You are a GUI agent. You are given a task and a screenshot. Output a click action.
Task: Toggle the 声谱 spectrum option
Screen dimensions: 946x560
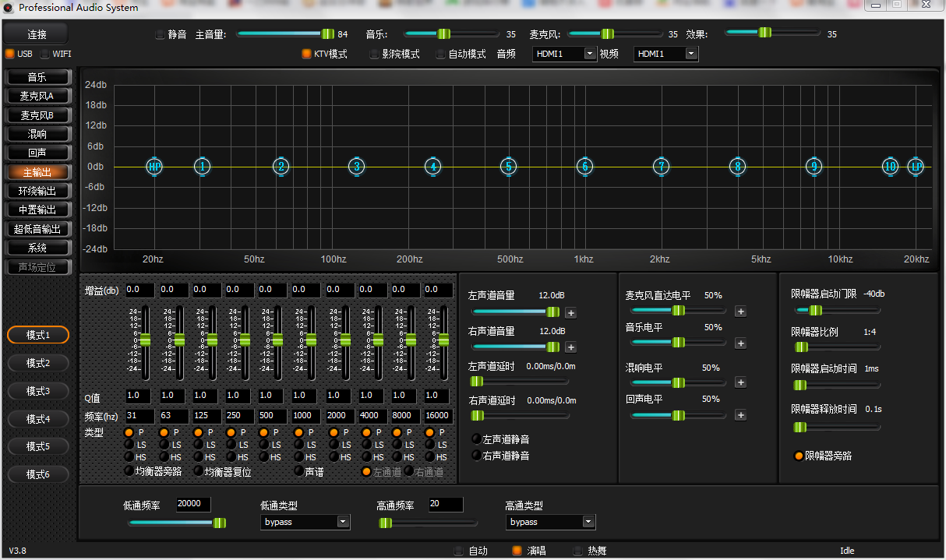[298, 471]
